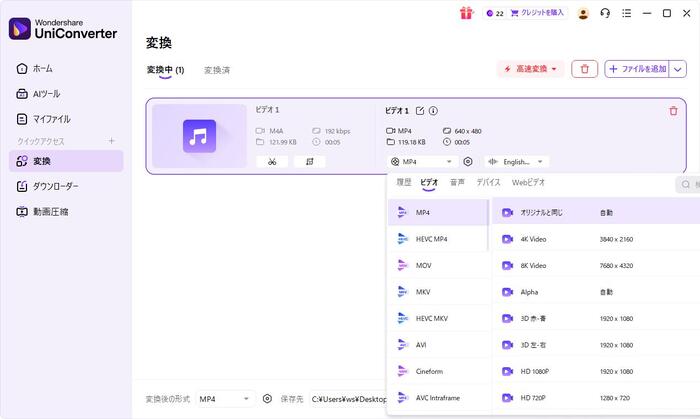Click the edit name icon beside ビデオ 1
The height and width of the screenshot is (419, 700).
420,111
